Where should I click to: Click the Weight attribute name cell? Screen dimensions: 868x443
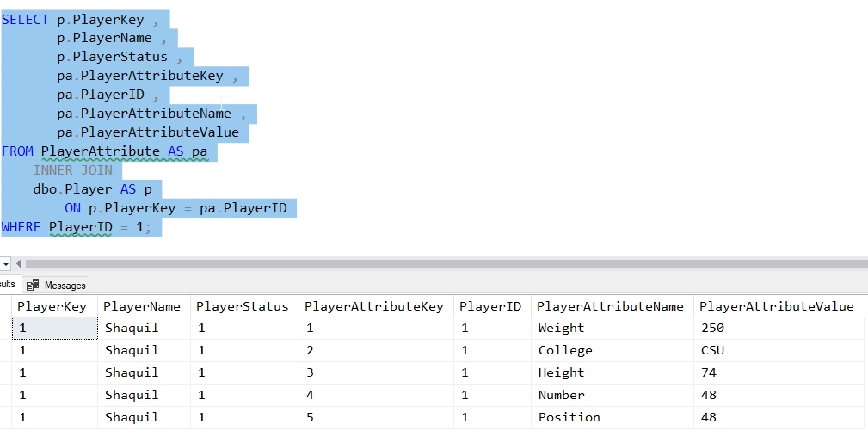pyautogui.click(x=561, y=328)
